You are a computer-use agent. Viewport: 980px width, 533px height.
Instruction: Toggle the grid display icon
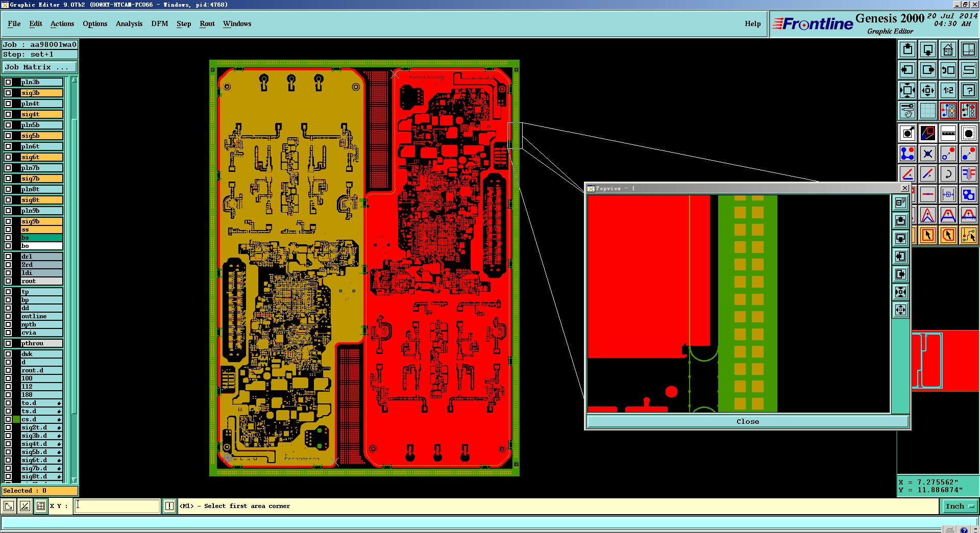point(928,111)
